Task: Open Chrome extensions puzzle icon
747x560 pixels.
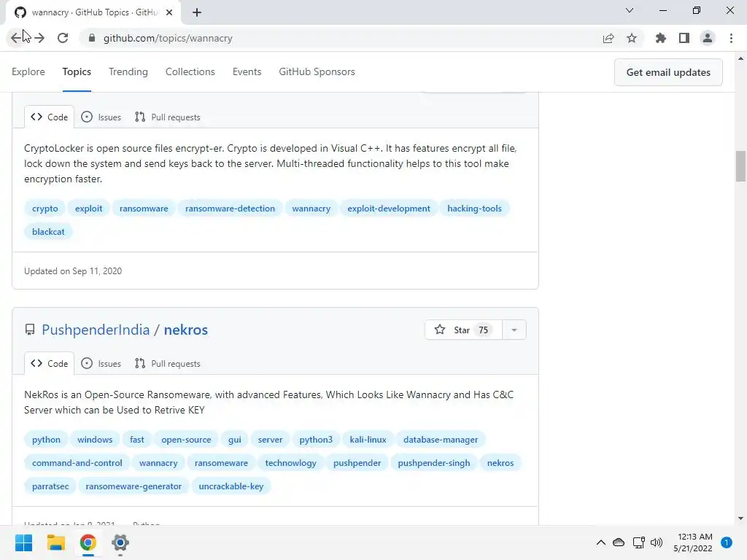Action: (x=661, y=38)
